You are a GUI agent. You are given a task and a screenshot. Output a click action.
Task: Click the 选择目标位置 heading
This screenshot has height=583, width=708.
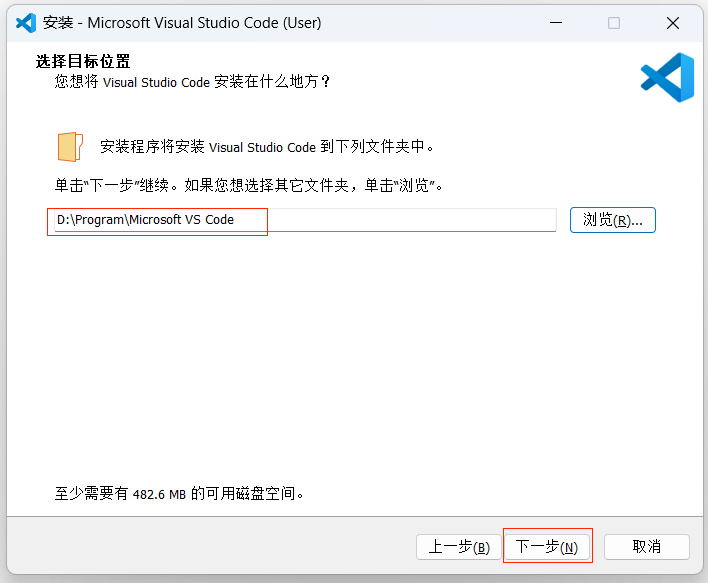[x=83, y=61]
